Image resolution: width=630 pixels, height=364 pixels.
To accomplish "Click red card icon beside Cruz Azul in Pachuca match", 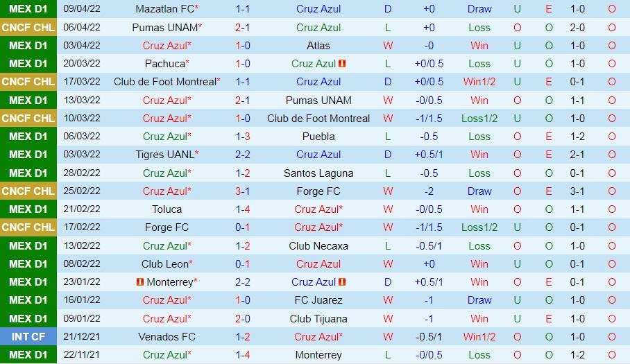I will (x=342, y=64).
